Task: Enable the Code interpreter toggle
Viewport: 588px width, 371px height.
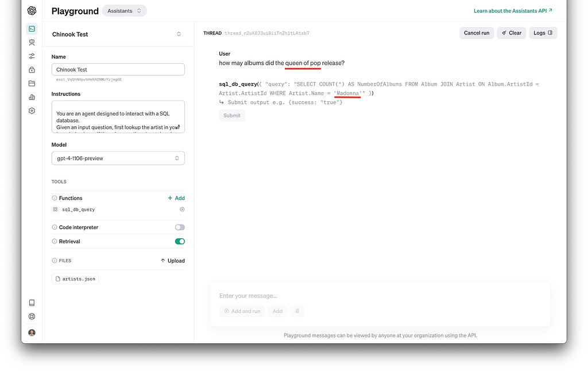Action: (179, 227)
